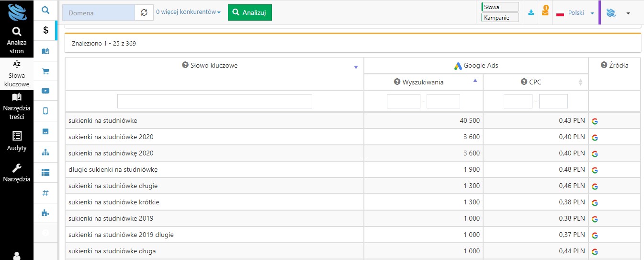This screenshot has width=644, height=260.
Task: Open the shopping cart icon in the sidebar
Action: (x=45, y=71)
